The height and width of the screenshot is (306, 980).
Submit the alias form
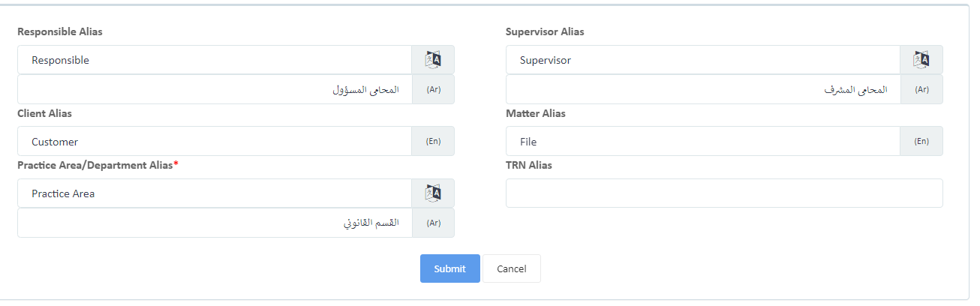(449, 268)
